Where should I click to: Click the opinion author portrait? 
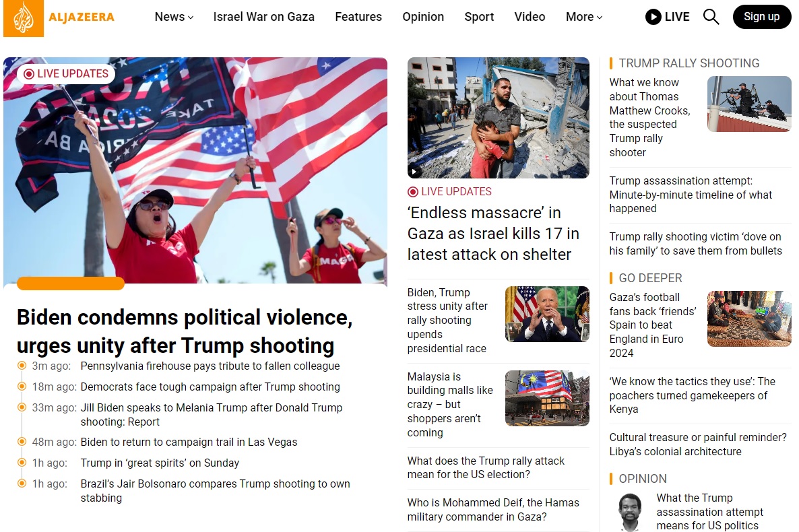[629, 512]
